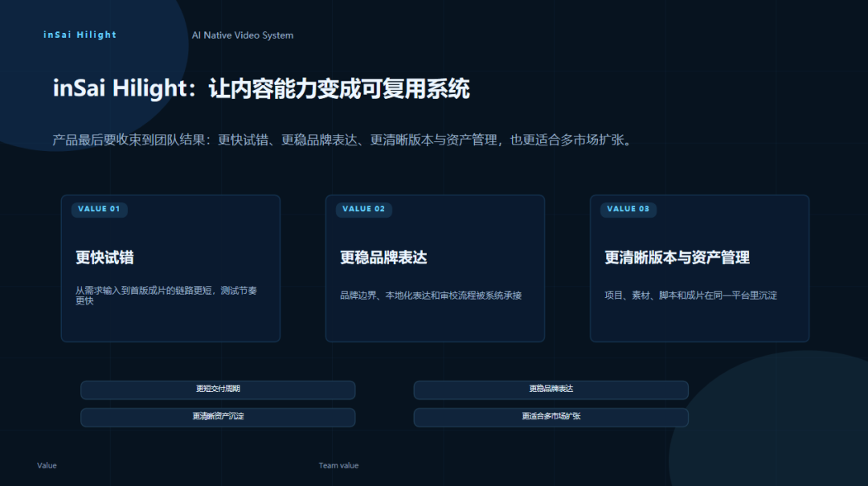Click the VALUE 02 badge
Viewport: 868px width, 486px height.
pos(363,209)
